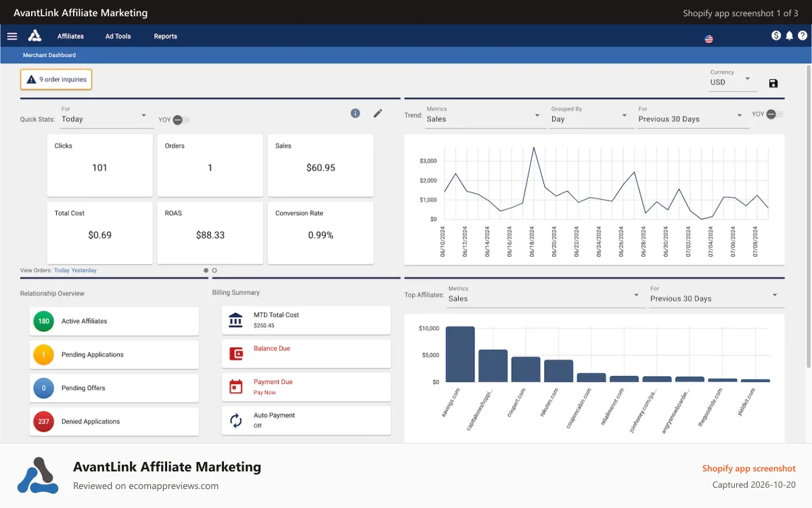
Task: Click the green 180 Active Affiliates badge
Action: point(43,321)
